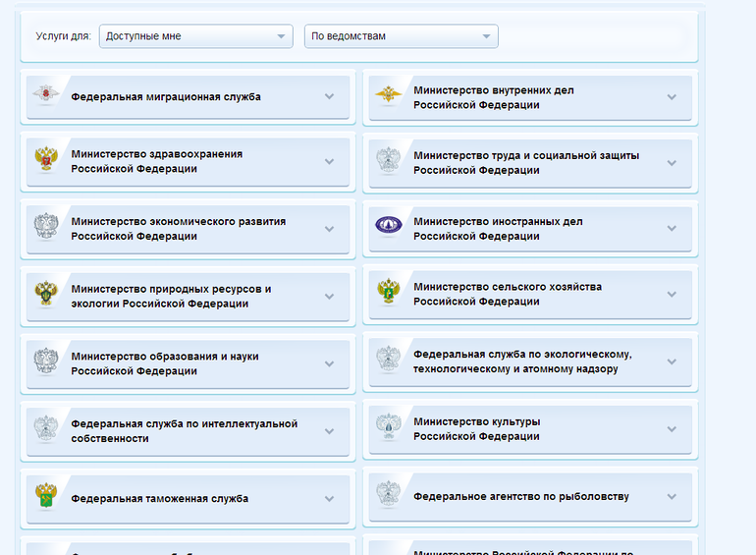Expand Федеральная служба по интеллектуальной собственности chevron
Image resolution: width=756 pixels, height=555 pixels.
329,431
